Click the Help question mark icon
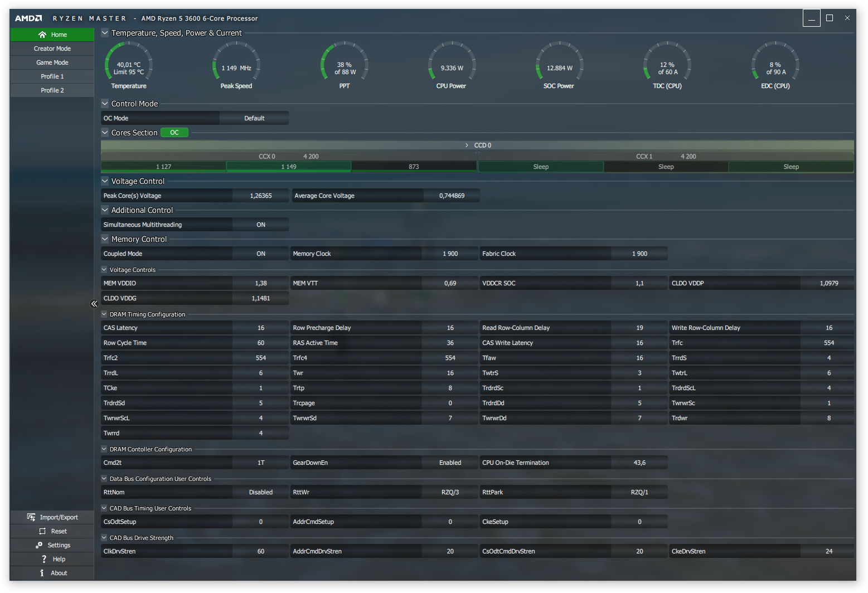 point(44,559)
